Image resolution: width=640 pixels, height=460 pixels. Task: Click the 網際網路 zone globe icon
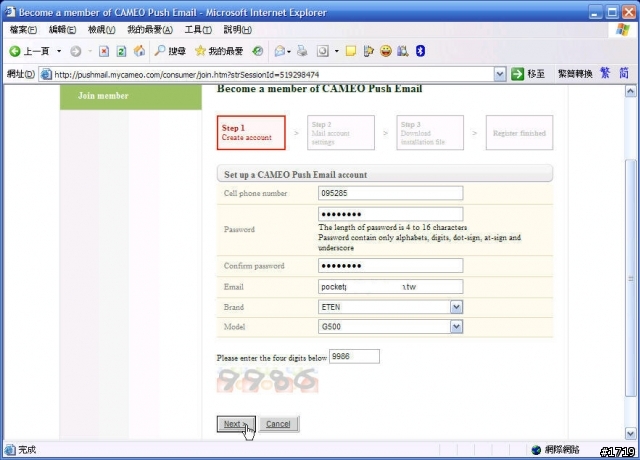coord(536,450)
